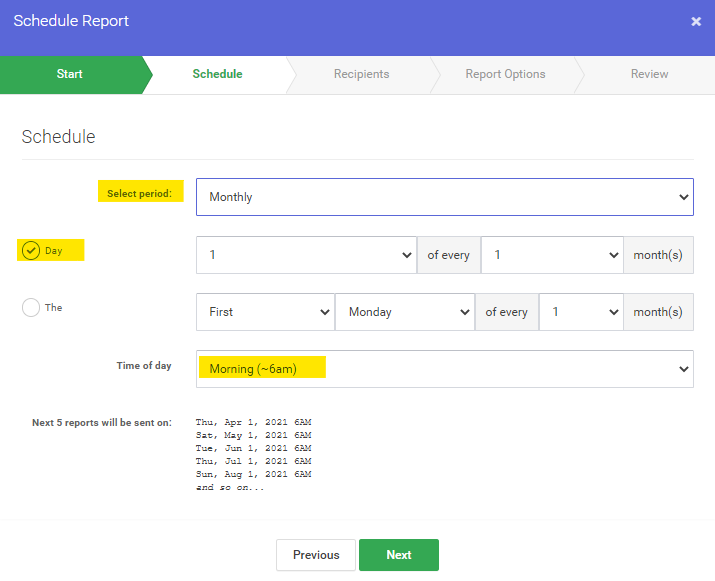Click the green Next button

[399, 555]
